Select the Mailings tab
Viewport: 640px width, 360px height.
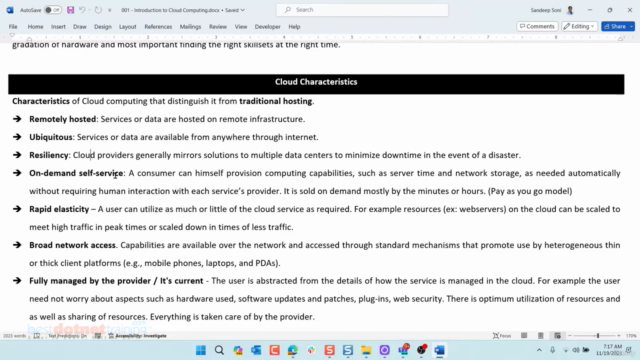click(190, 27)
